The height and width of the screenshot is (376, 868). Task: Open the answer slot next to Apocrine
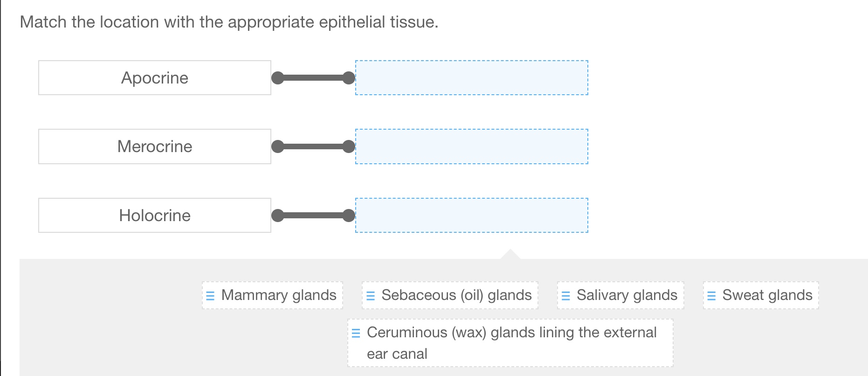click(472, 78)
